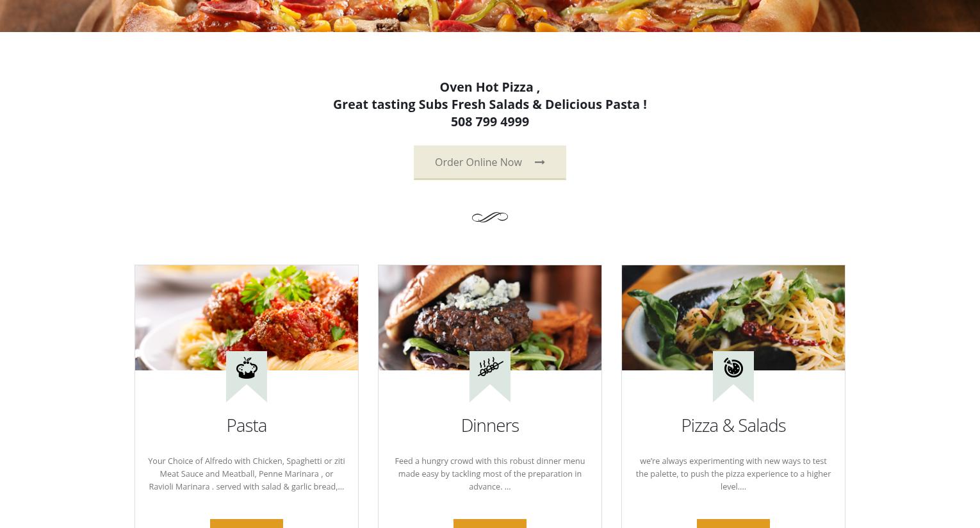This screenshot has width=980, height=528.
Task: Click the noodle dish photo in Pizza card
Action: pyautogui.click(x=733, y=318)
